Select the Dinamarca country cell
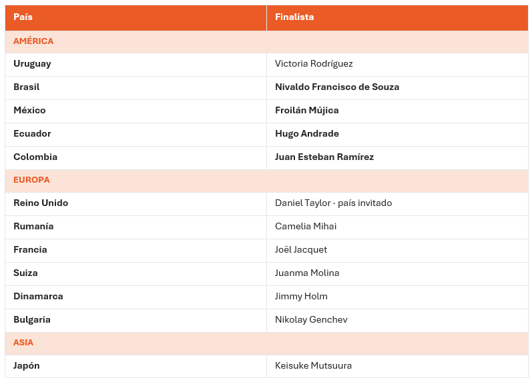Viewport: 532px width, 392px height. tap(136, 297)
